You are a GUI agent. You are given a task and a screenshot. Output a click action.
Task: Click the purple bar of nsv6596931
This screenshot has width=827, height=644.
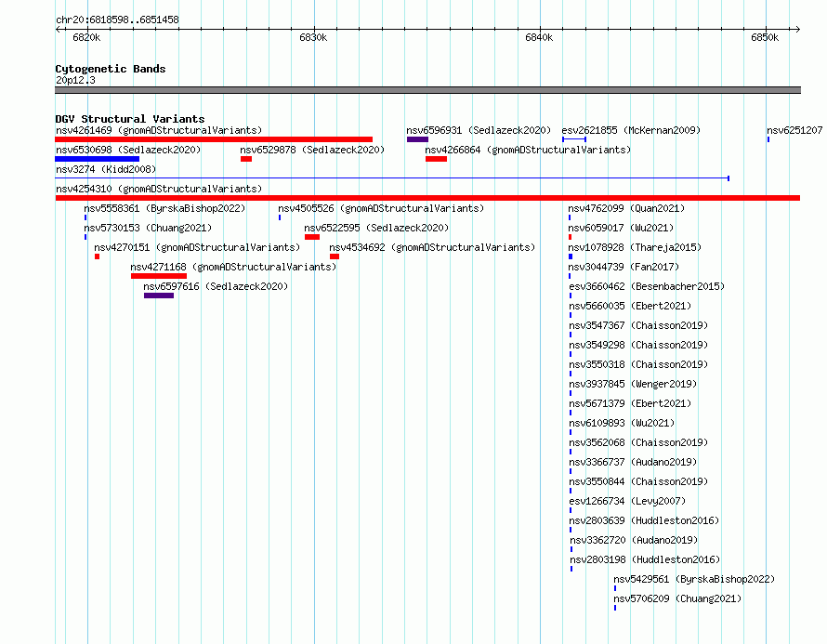tap(417, 139)
